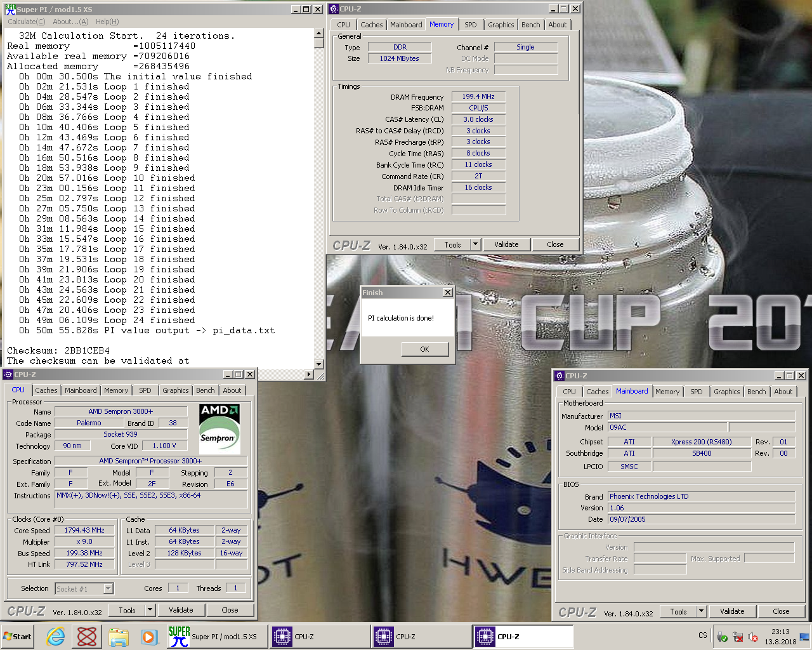
Task: Launch the media player taskbar icon
Action: [149, 637]
